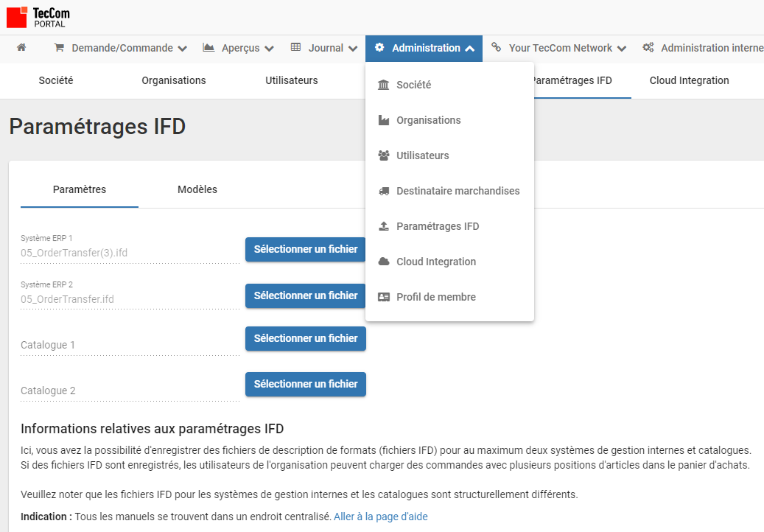Click the upload icon beside Paramétrages IFD
Image resolution: width=764 pixels, height=532 pixels.
point(384,226)
